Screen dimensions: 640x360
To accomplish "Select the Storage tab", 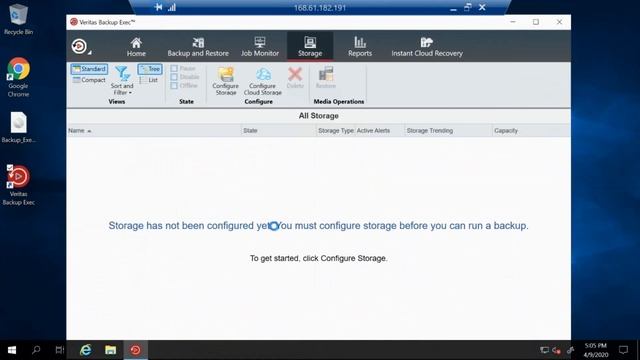I will click(310, 47).
